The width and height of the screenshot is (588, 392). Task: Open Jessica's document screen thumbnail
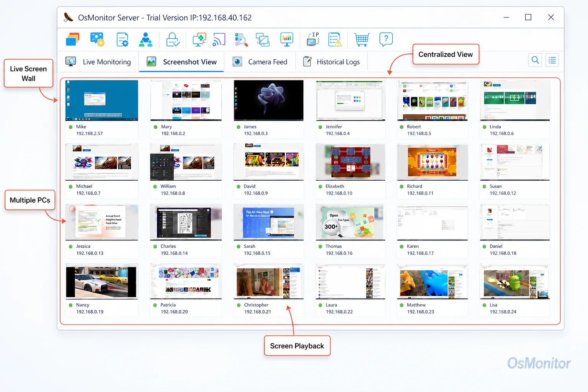point(101,222)
